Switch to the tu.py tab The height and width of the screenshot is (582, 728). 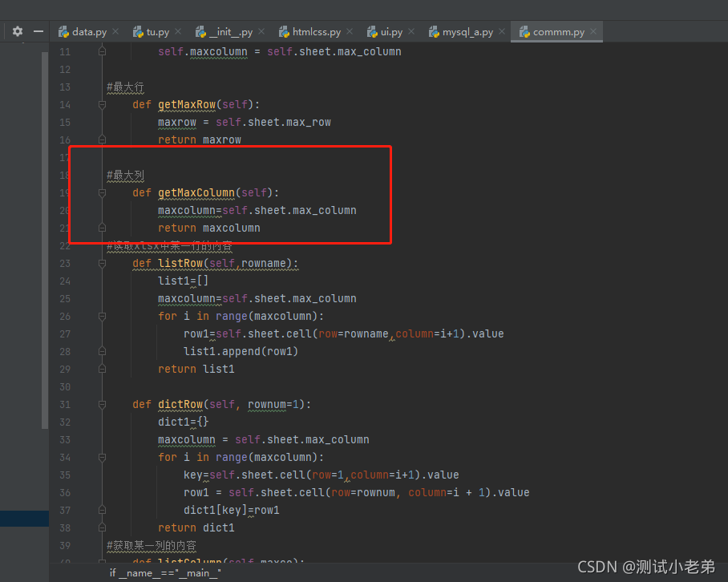coord(158,31)
